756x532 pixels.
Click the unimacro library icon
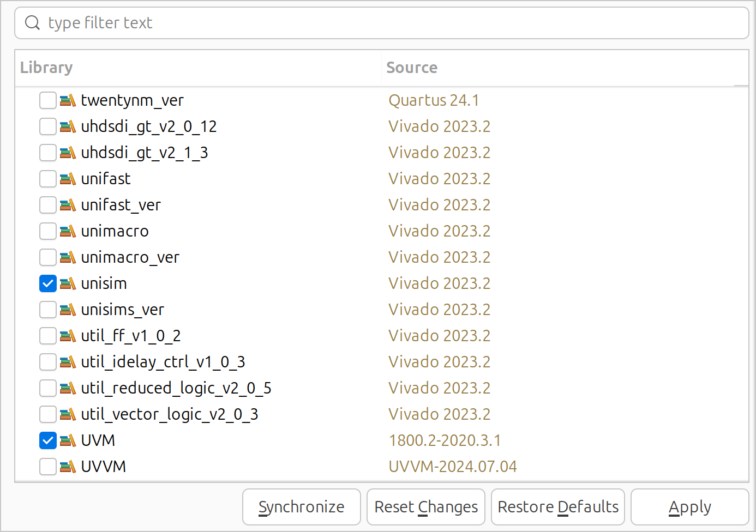[x=68, y=231]
